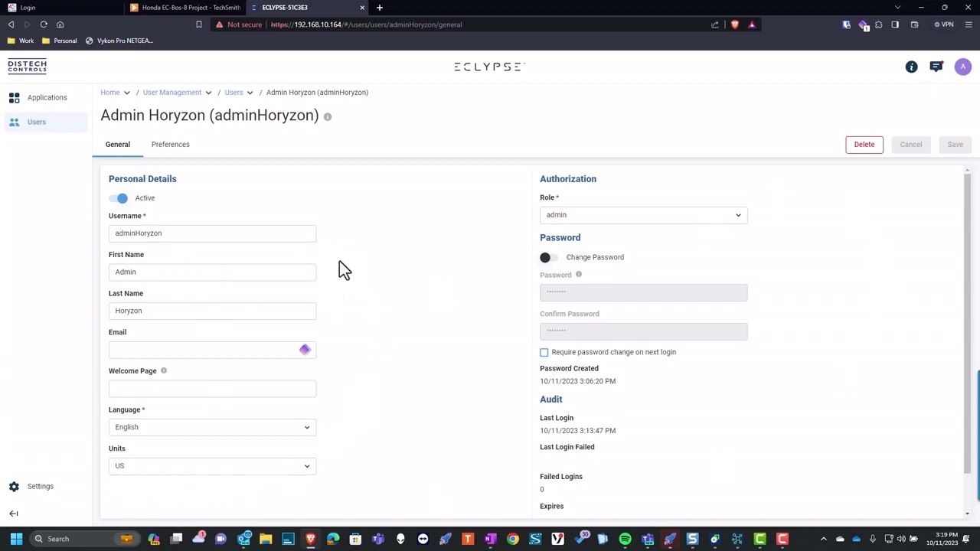Close the ECLYPSE-51C3E3 browser tab
Image resolution: width=980 pixels, height=551 pixels.
(362, 8)
